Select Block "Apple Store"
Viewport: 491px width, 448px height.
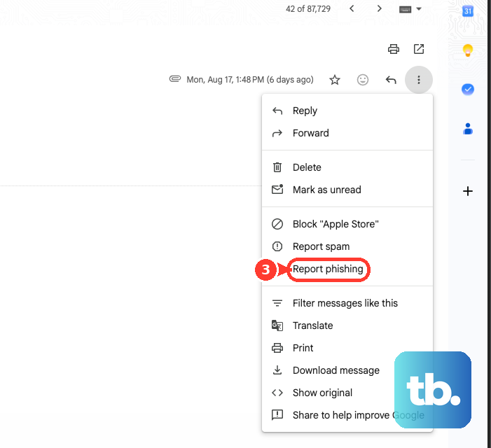[347, 224]
